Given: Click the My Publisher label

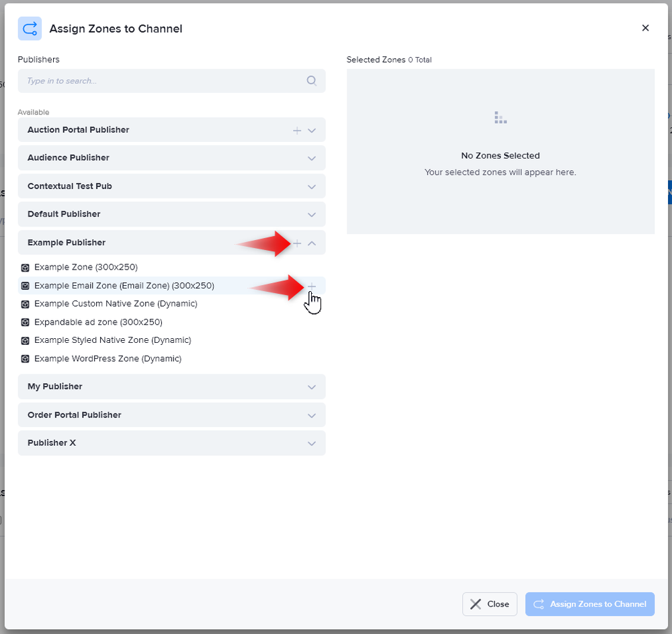Looking at the screenshot, I should (x=55, y=386).
